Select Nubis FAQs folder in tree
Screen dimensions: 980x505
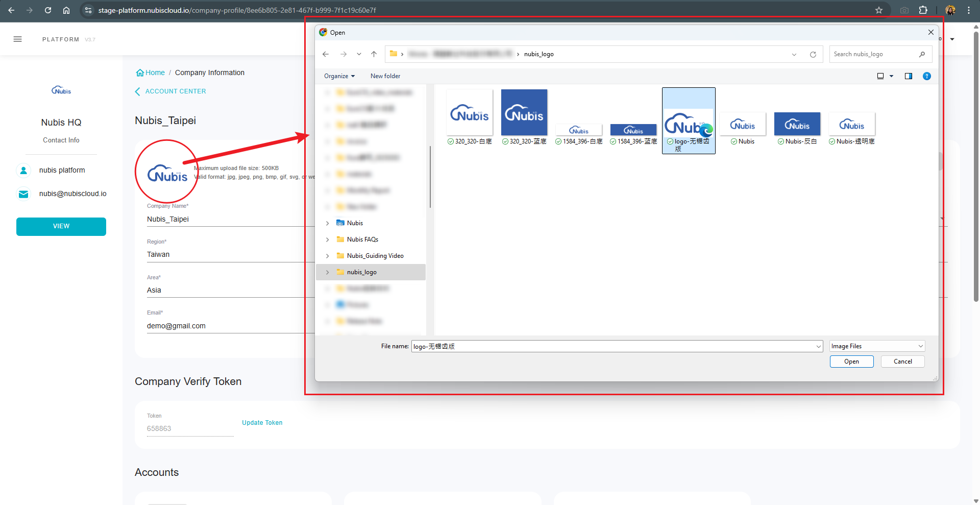[x=362, y=239]
